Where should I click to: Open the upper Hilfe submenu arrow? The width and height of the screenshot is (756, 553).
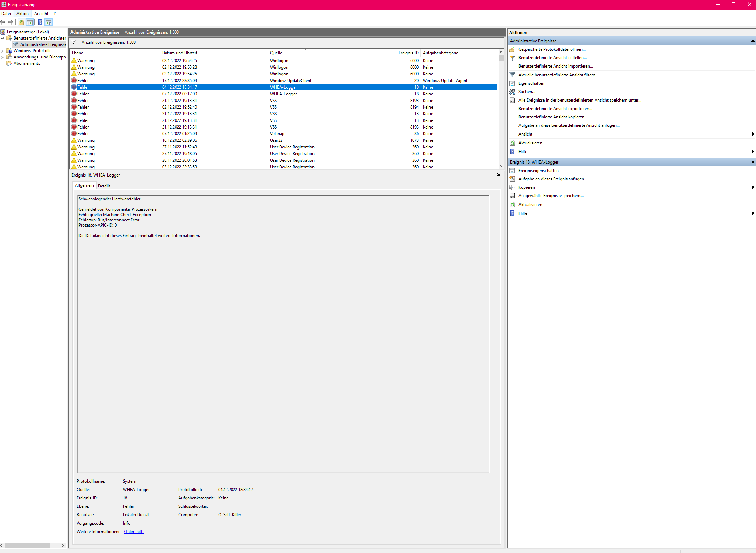pyautogui.click(x=753, y=152)
